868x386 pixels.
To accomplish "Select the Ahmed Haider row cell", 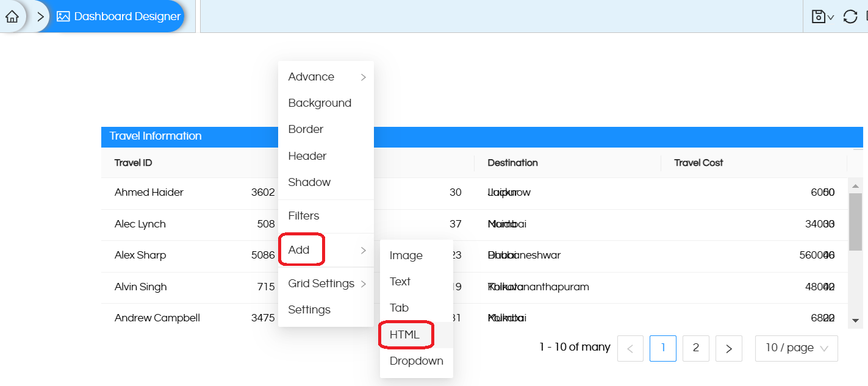I will 149,193.
